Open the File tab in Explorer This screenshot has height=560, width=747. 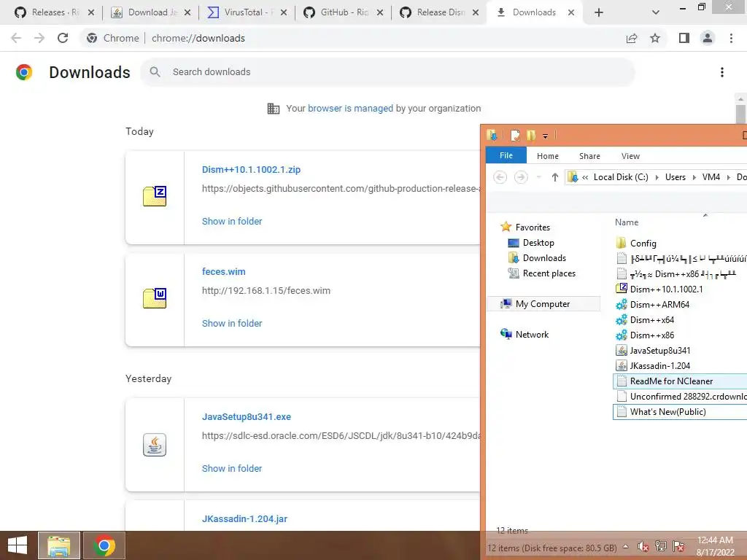coord(506,155)
